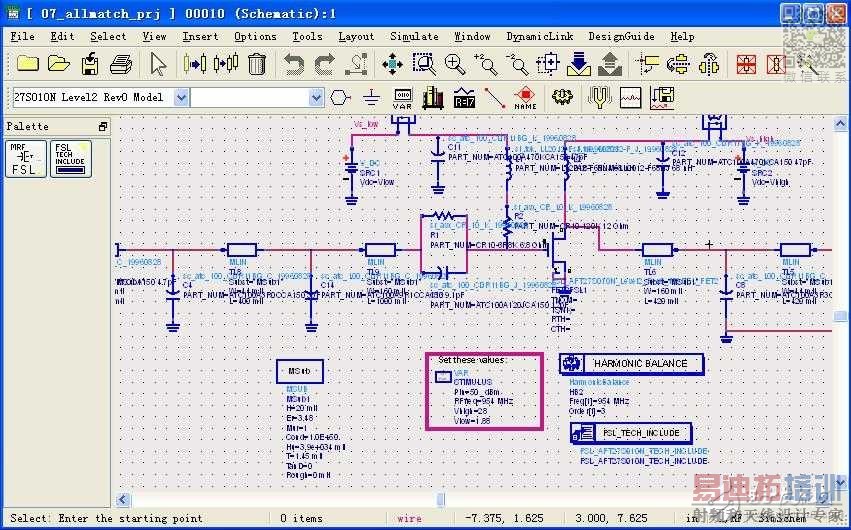Viewport: 851px width, 530px height.
Task: Place the FSL TECH INCLUDE palette component
Action: (x=71, y=159)
